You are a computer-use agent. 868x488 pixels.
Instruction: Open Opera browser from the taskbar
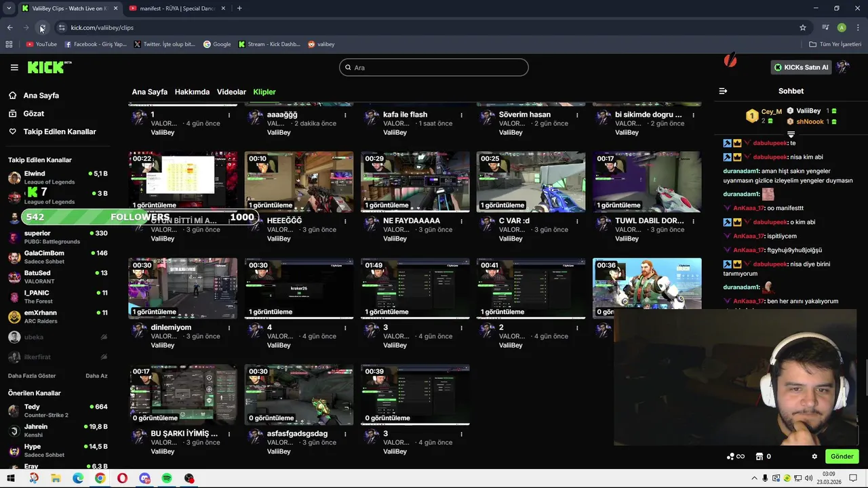(122, 479)
